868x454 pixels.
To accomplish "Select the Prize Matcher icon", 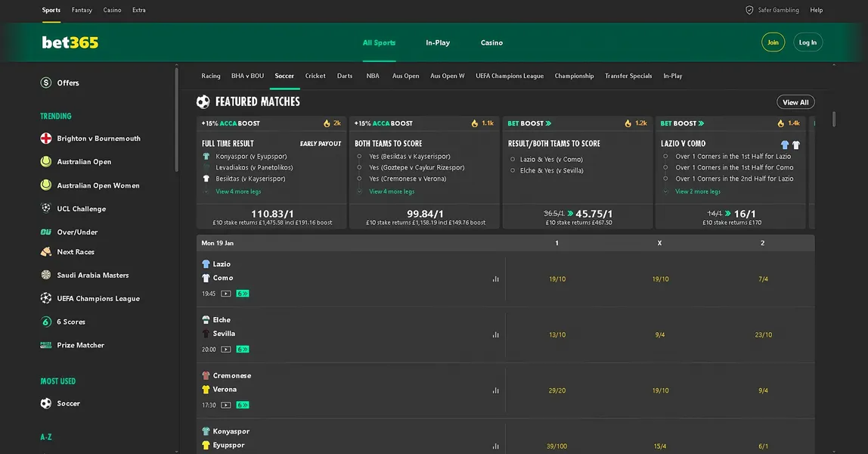I will (46, 345).
